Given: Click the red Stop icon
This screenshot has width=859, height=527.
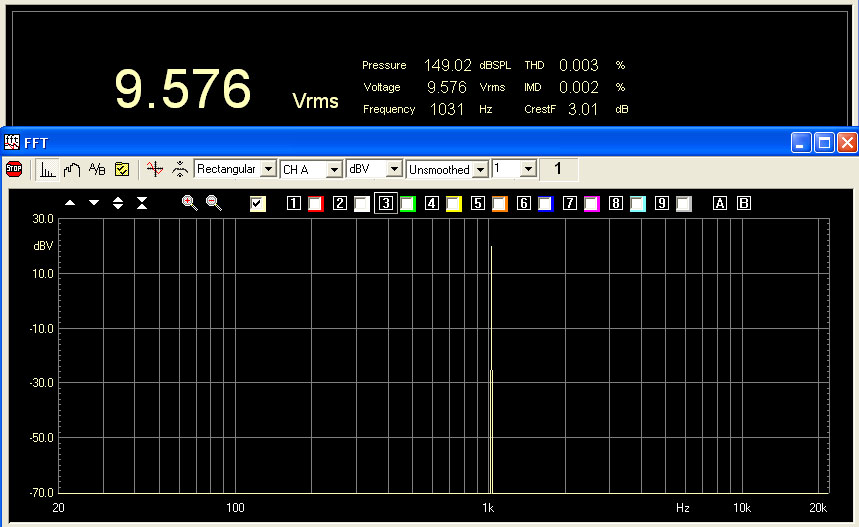Looking at the screenshot, I should 14,169.
